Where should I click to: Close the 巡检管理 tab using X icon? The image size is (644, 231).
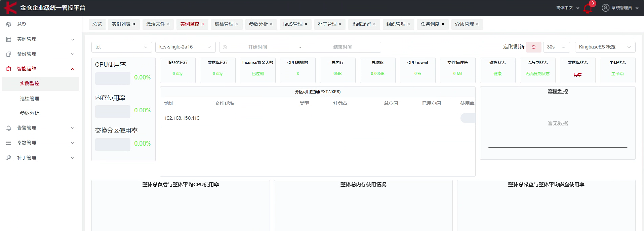tap(237, 24)
